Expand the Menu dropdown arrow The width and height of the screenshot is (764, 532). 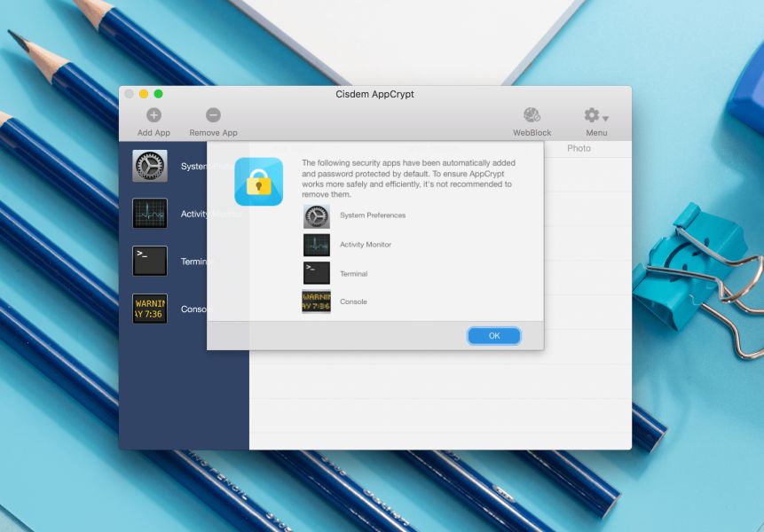click(x=605, y=118)
